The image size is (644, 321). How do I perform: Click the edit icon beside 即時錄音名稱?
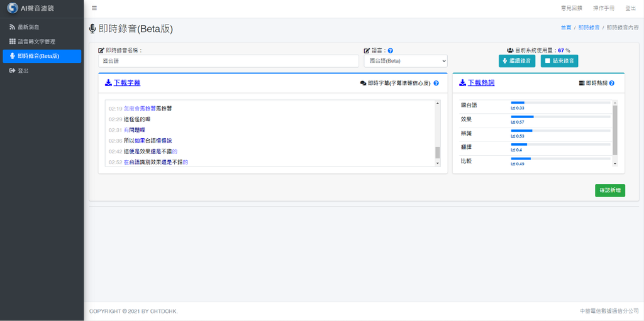pyautogui.click(x=101, y=50)
